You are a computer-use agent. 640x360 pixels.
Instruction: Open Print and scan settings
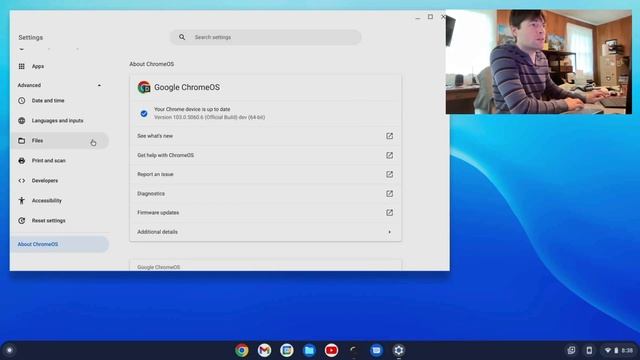(60, 160)
